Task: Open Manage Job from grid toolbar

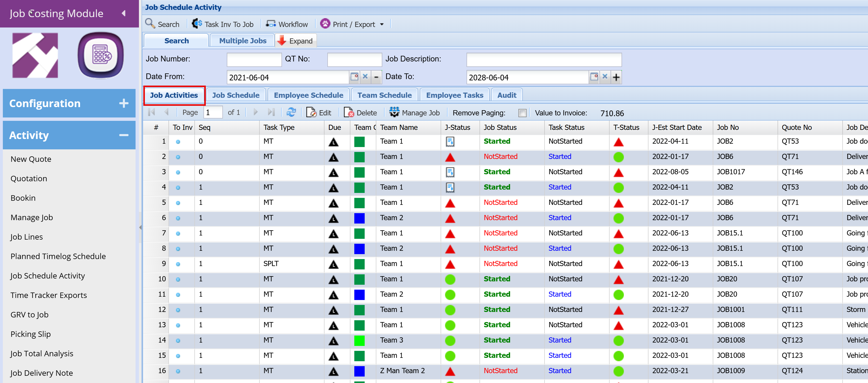Action: [x=414, y=113]
